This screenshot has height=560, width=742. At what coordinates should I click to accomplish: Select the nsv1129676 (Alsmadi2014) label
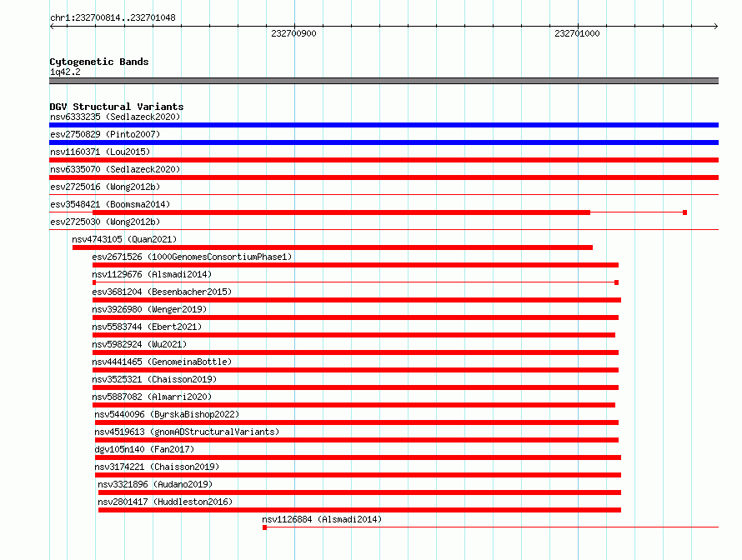152,274
